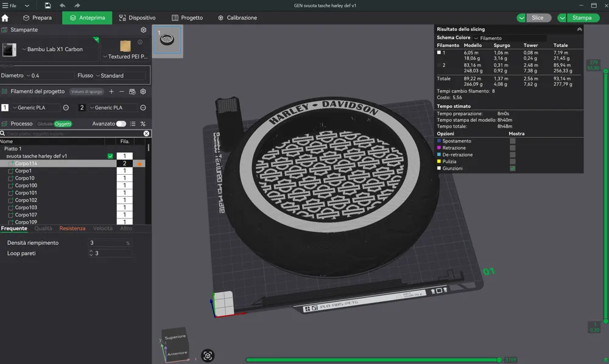The width and height of the screenshot is (609, 364).
Task: Open the Slice options dropdown arrow
Action: coord(521,18)
